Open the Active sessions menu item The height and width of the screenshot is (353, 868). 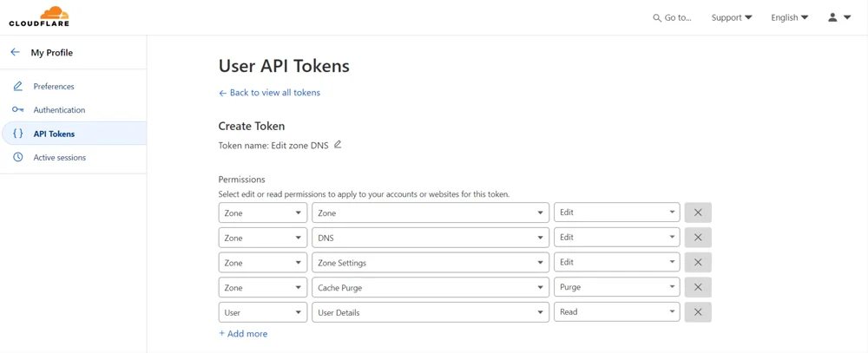[x=73, y=157]
